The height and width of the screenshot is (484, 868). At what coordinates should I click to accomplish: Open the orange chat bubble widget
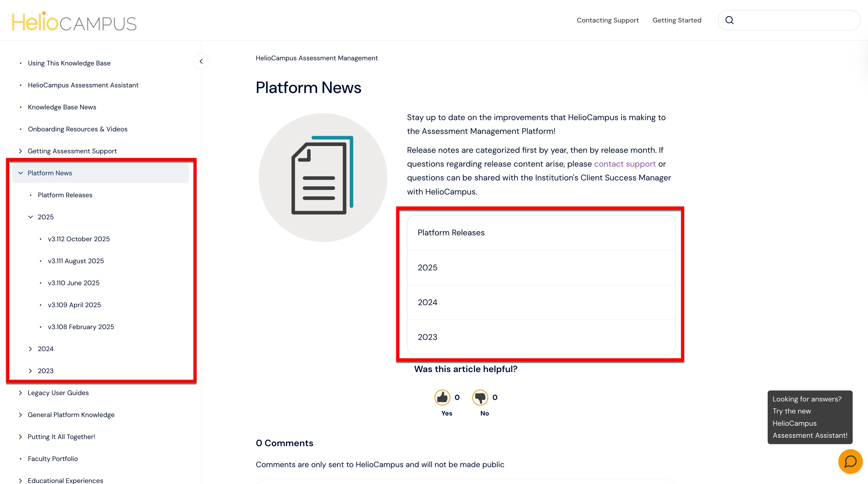coord(850,462)
